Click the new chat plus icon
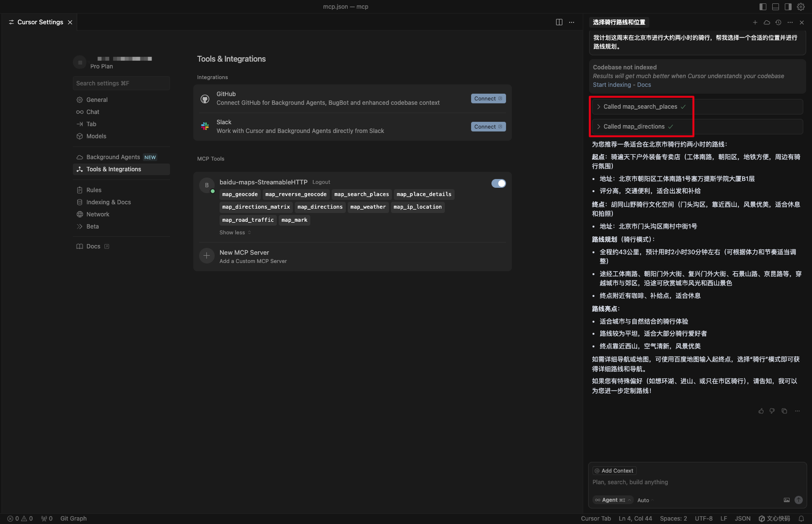 tap(755, 22)
